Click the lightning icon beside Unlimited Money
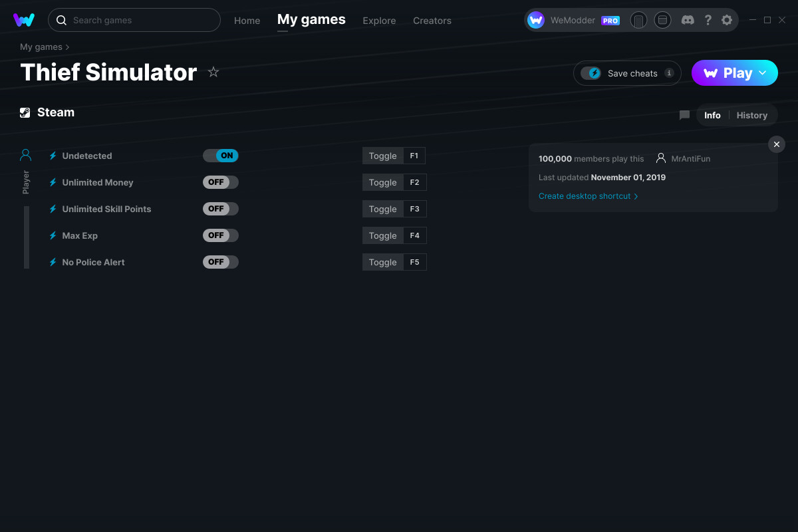Image resolution: width=798 pixels, height=532 pixels. click(x=53, y=182)
